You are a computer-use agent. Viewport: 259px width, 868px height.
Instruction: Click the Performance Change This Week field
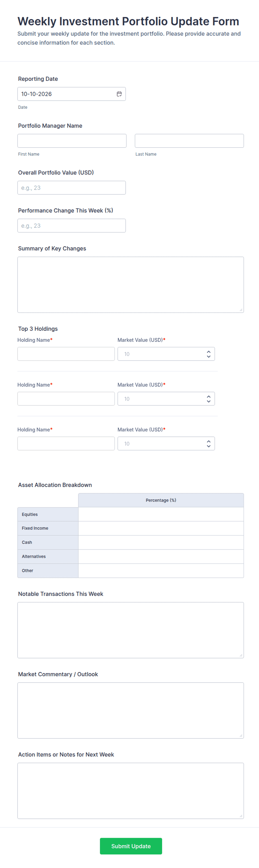pyautogui.click(x=72, y=226)
